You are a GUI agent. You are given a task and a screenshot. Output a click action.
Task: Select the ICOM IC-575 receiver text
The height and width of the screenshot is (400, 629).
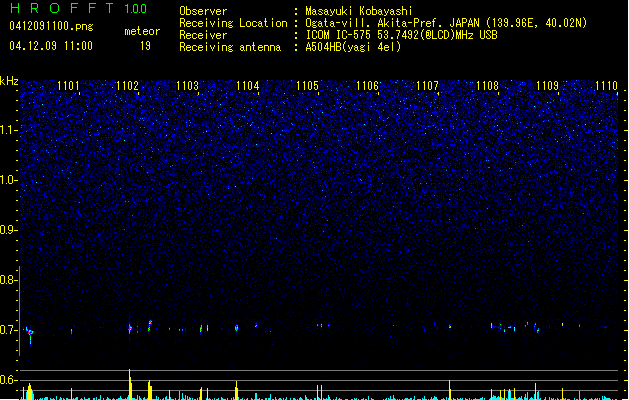pos(401,35)
